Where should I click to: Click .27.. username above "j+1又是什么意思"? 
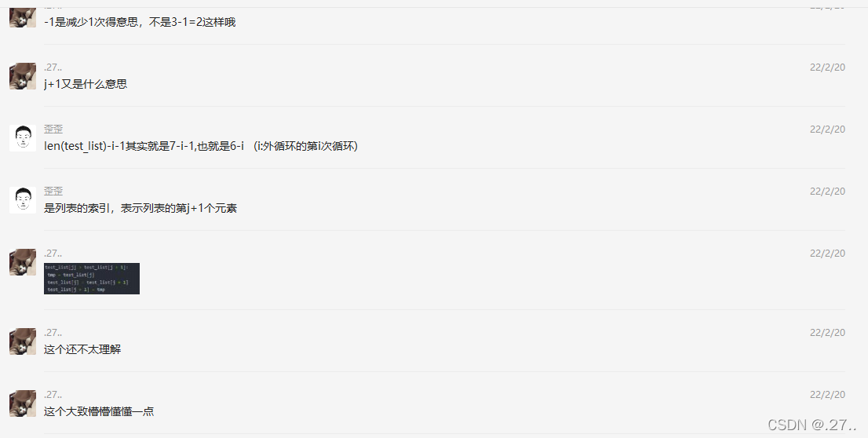(x=53, y=67)
